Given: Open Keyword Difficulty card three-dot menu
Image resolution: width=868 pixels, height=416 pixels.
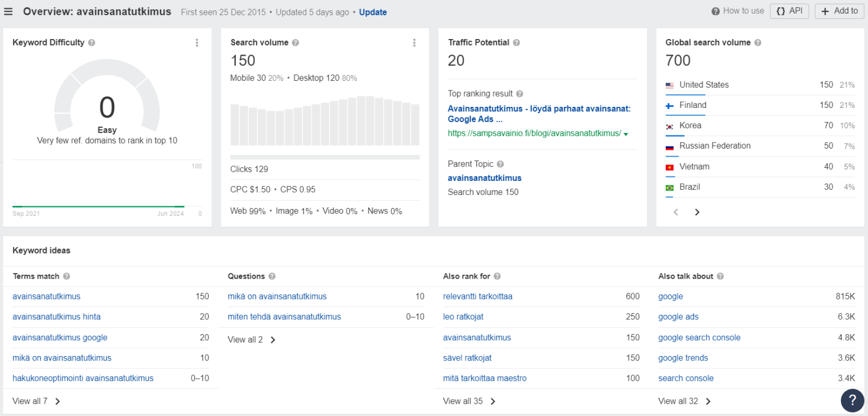Looking at the screenshot, I should [197, 42].
